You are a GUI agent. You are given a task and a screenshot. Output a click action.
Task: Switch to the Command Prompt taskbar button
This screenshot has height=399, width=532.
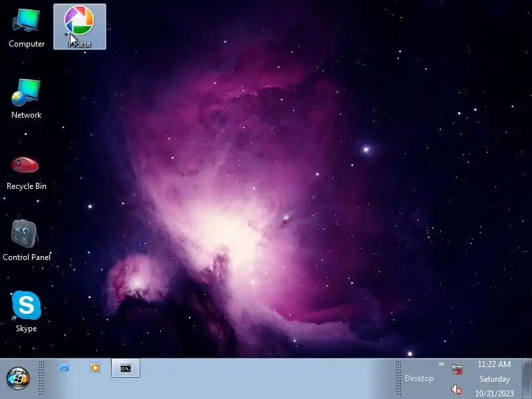tap(126, 368)
